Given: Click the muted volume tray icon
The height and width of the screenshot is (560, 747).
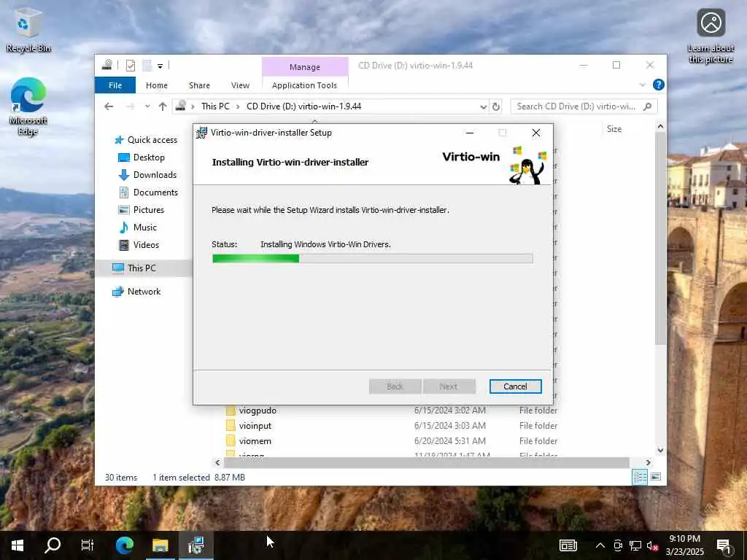Looking at the screenshot, I should click(652, 545).
